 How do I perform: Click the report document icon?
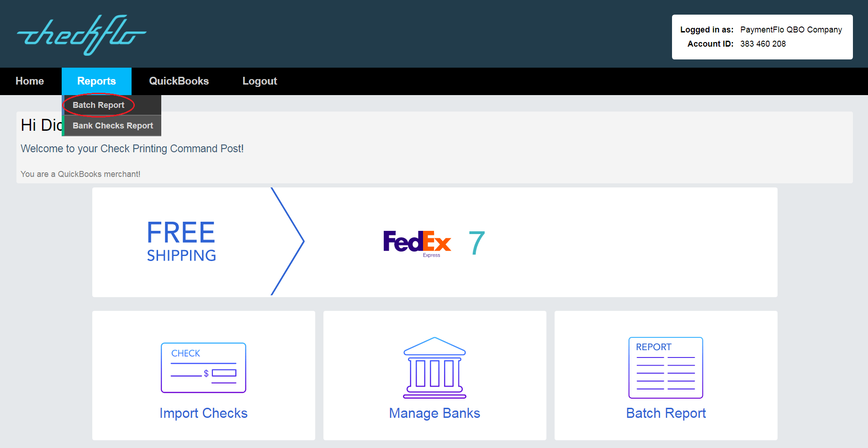tap(666, 368)
